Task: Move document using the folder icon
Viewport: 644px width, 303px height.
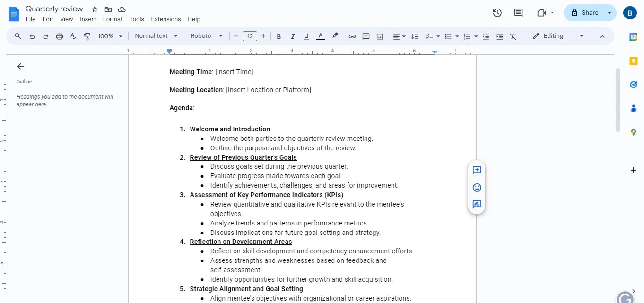Action: click(x=108, y=9)
